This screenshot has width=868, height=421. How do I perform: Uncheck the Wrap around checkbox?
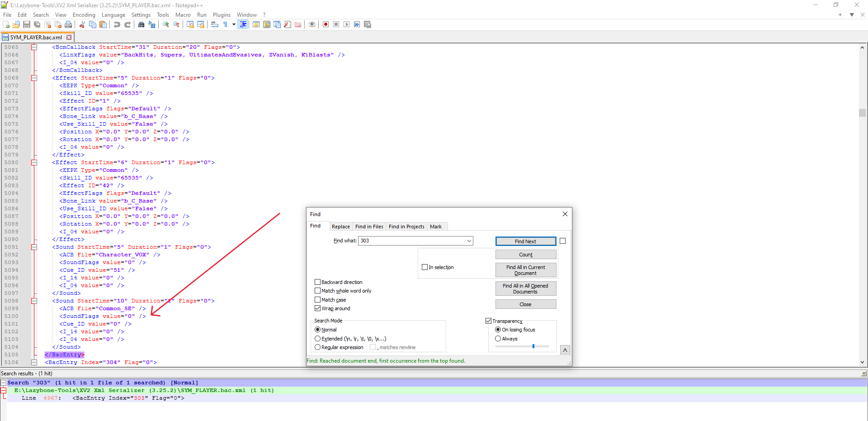pyautogui.click(x=317, y=308)
